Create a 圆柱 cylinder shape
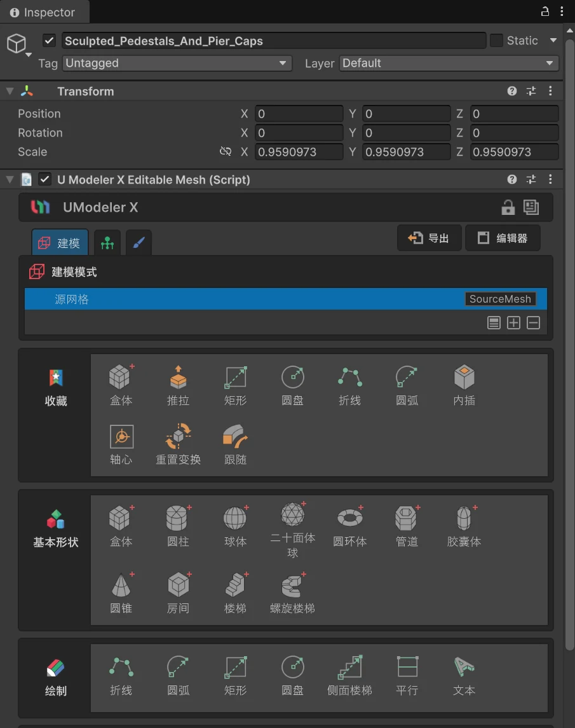575x728 pixels. point(178,526)
